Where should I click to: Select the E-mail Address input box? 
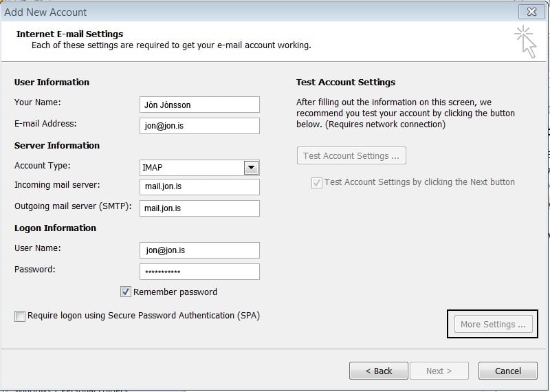[x=199, y=126]
